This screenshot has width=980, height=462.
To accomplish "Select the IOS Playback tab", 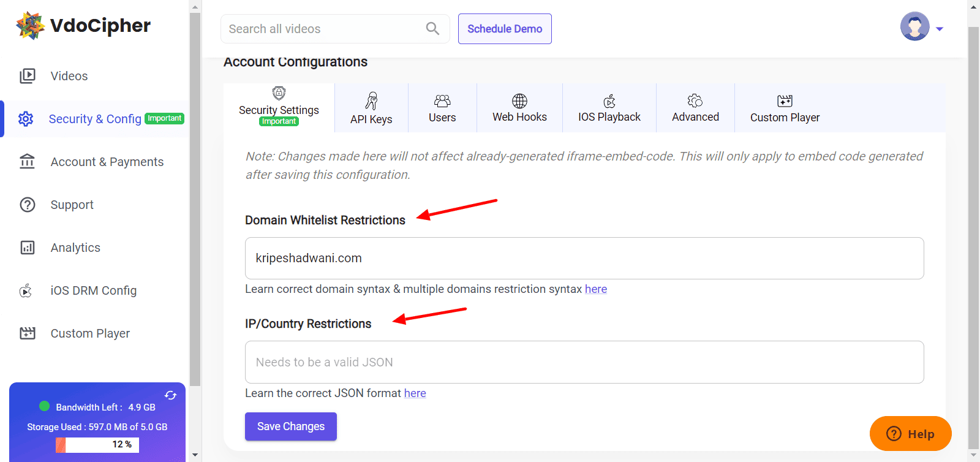I will coord(609,108).
